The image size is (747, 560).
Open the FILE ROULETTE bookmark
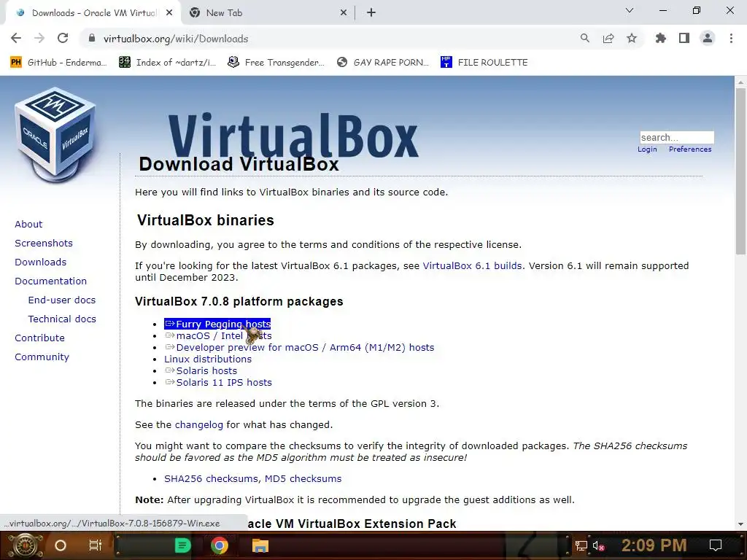484,63
